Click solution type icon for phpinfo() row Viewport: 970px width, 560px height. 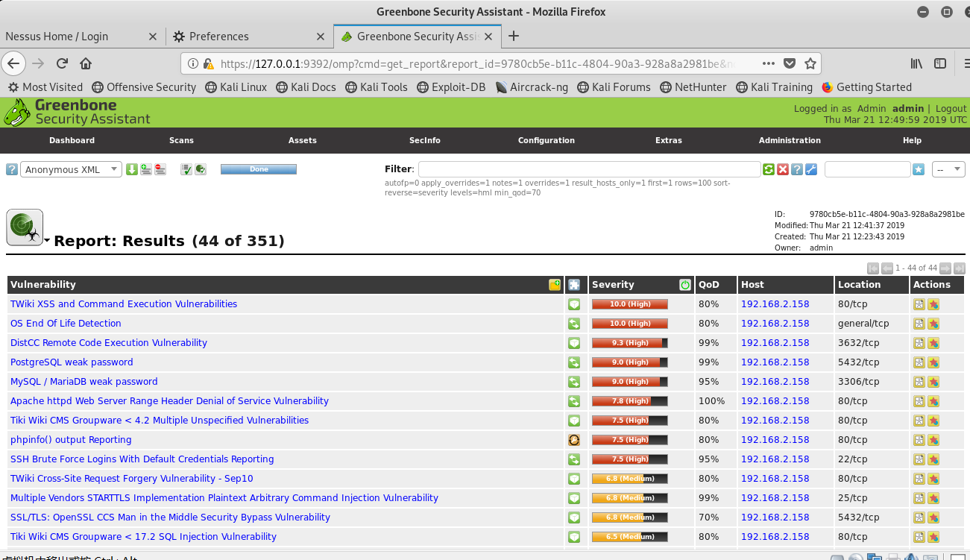coord(574,440)
